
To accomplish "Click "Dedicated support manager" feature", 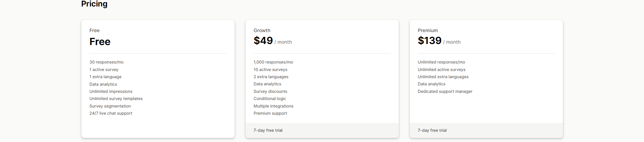I will 445,91.
